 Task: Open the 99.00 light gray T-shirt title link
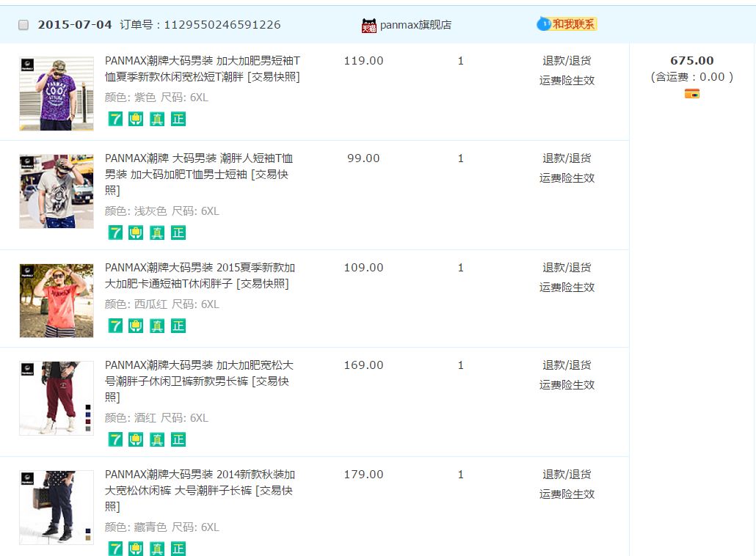[x=198, y=174]
